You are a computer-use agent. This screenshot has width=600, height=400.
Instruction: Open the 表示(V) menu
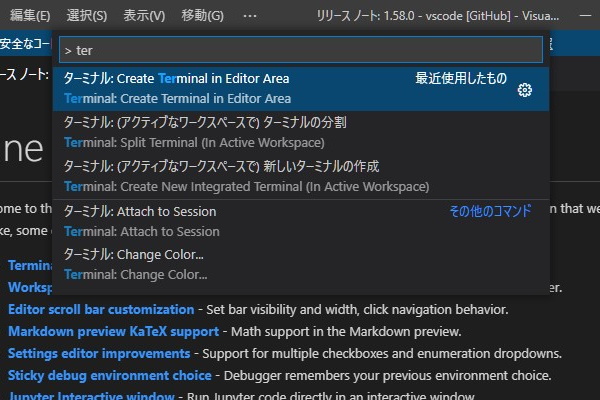[144, 16]
